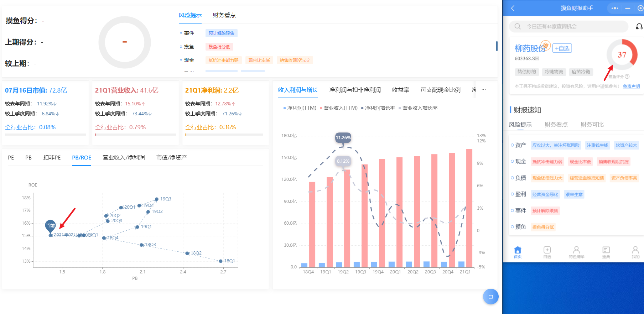Image resolution: width=644 pixels, height=314 pixels.
Task: Click the 摸鱼得分低 tag in dashboard 摸鱼 row
Action: (x=219, y=47)
